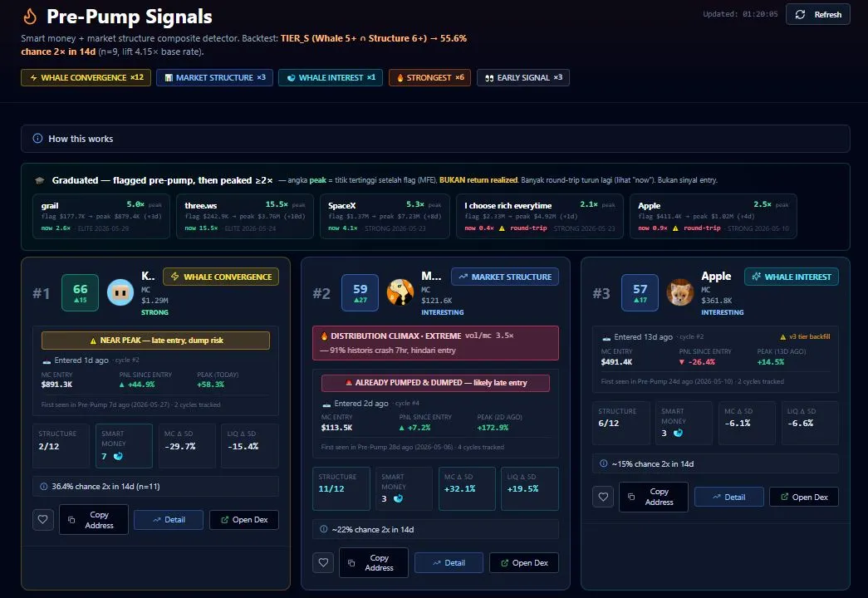Screen dimensions: 868x598
Task: Select the WHALE INTEREST ×1 filter chip
Action: [x=331, y=77]
